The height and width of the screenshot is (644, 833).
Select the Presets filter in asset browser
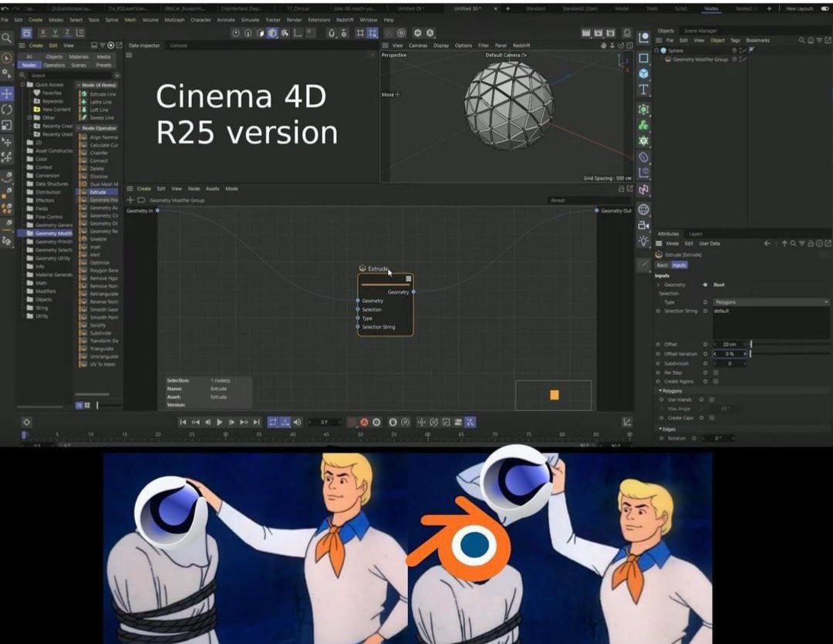(x=103, y=65)
